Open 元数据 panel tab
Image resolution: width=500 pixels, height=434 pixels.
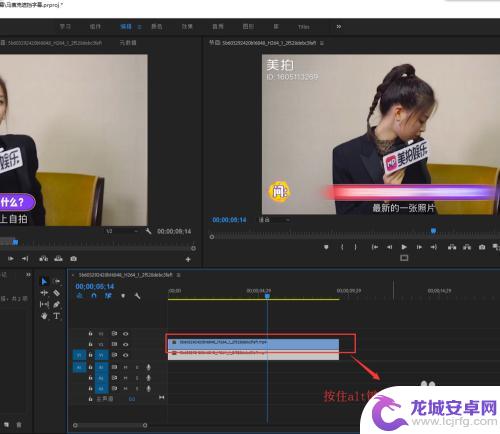[x=128, y=43]
